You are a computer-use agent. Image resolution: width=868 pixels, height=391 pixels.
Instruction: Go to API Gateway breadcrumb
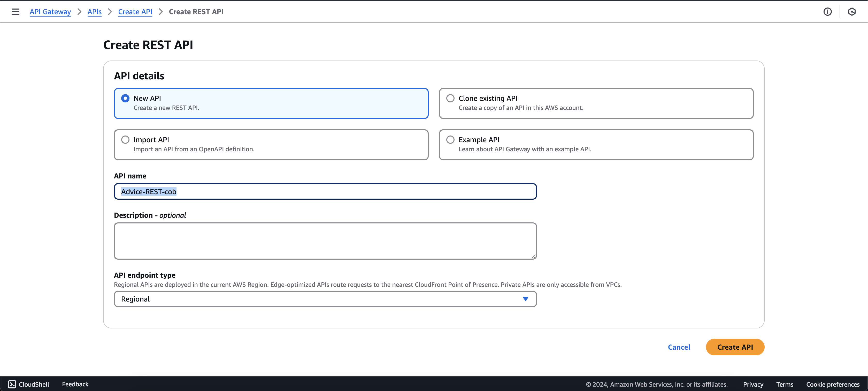(x=50, y=12)
